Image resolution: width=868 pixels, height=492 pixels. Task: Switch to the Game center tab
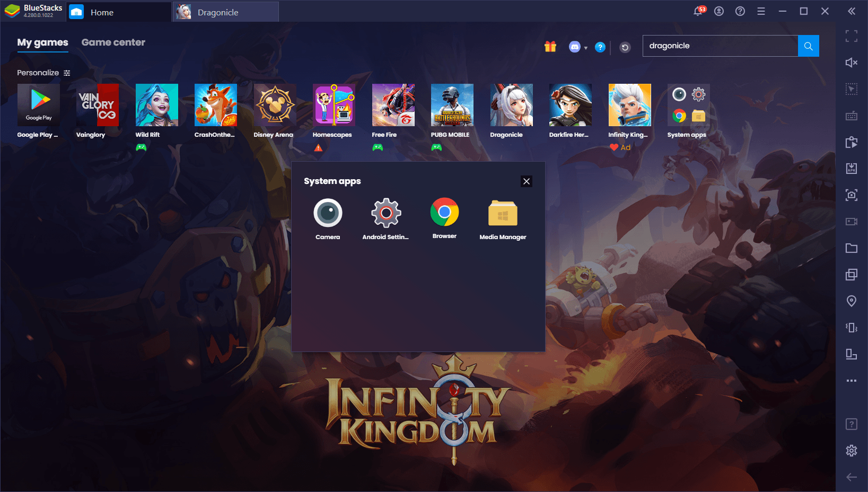point(113,42)
